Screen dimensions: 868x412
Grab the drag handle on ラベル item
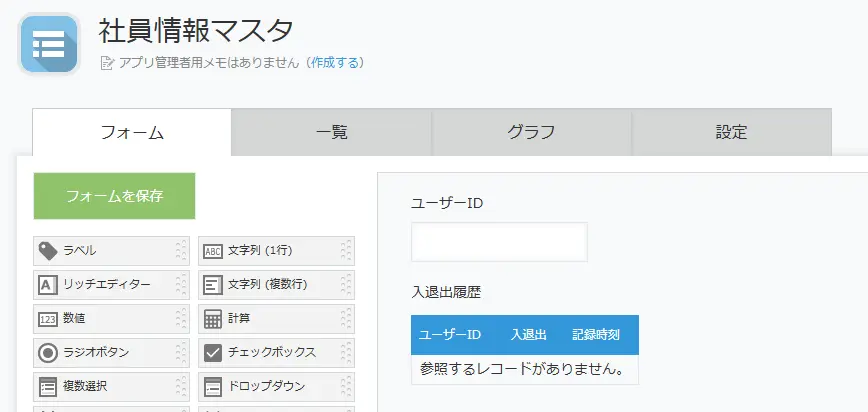180,251
